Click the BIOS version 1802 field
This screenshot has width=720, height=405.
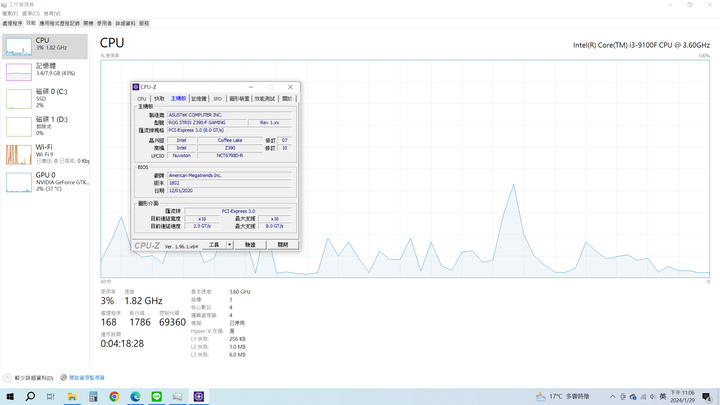pyautogui.click(x=230, y=183)
